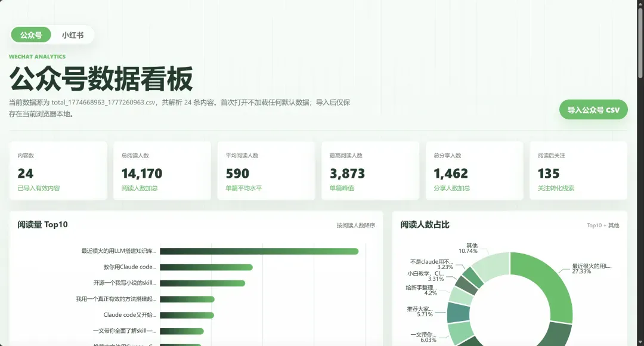Click the total_1774668963_1777260963.csv file name

point(104,103)
